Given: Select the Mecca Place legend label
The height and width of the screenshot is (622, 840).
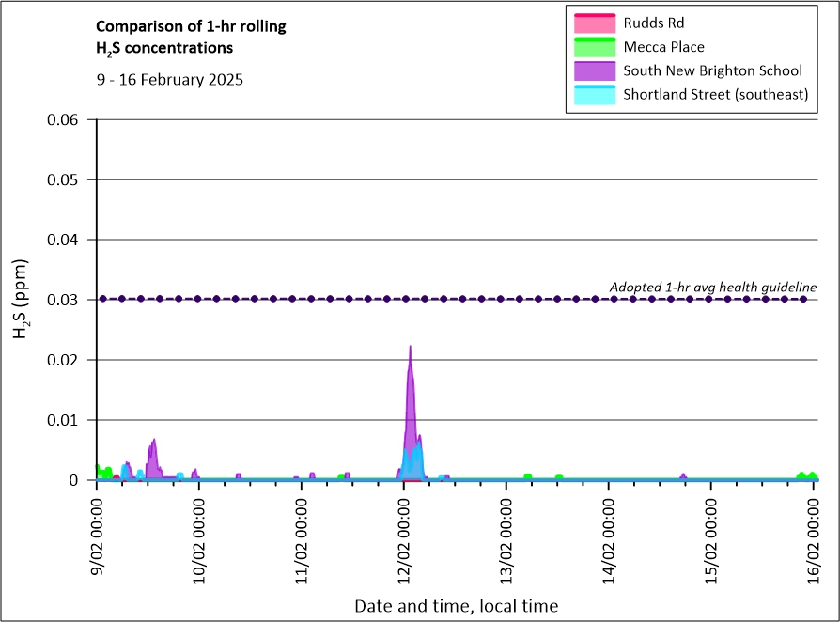Looking at the screenshot, I should 663,47.
